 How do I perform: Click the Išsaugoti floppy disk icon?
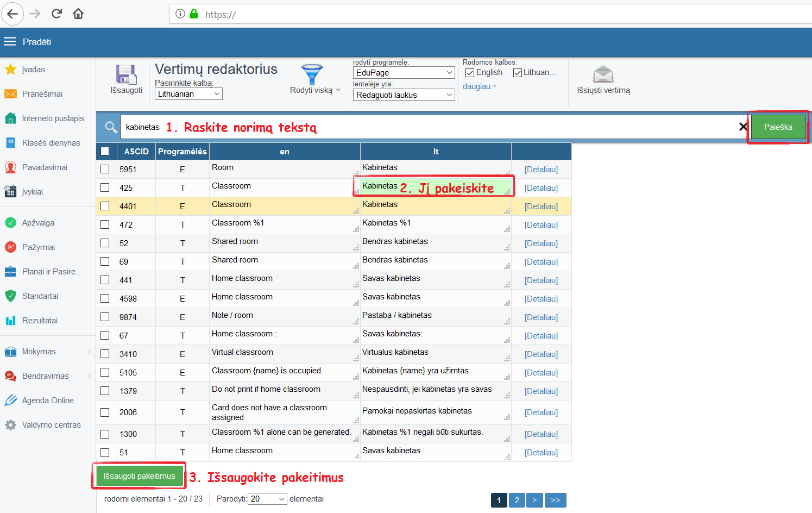[x=127, y=74]
